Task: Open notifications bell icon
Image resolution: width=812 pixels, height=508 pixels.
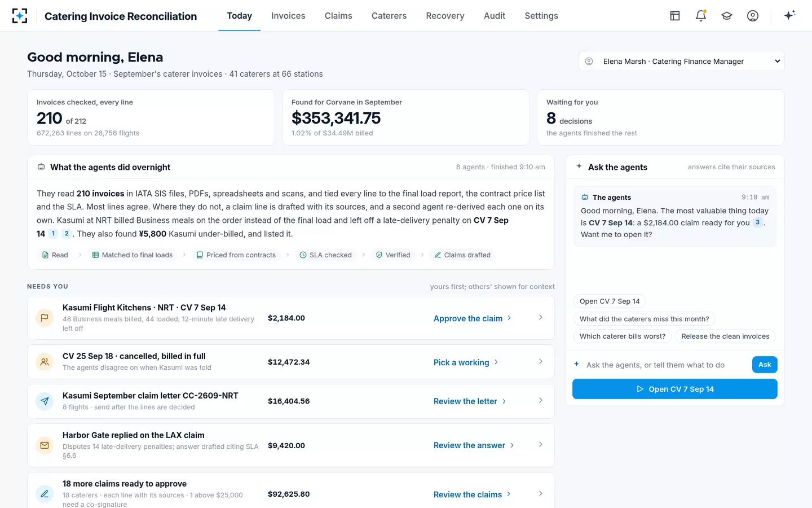Action: [x=701, y=16]
